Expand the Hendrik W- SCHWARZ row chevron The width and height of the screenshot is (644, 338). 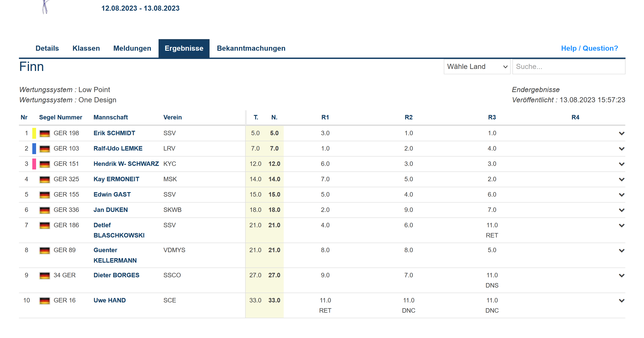coord(622,164)
